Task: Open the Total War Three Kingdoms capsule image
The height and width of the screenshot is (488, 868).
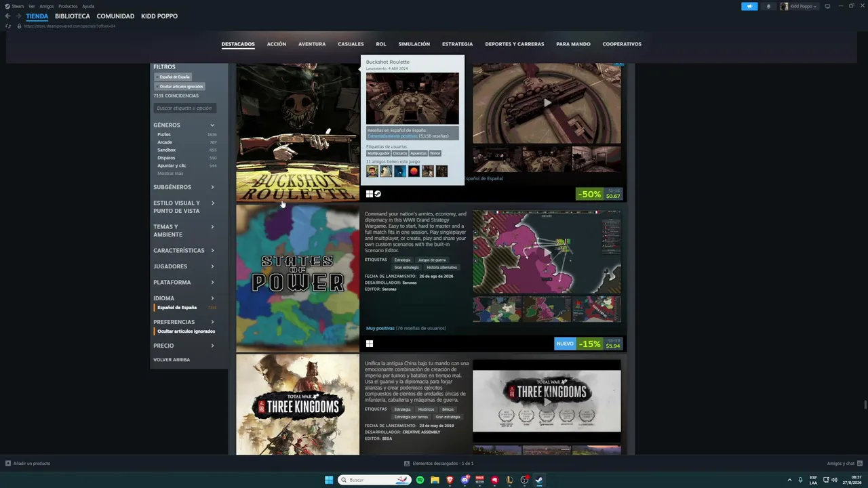Action: tap(298, 405)
